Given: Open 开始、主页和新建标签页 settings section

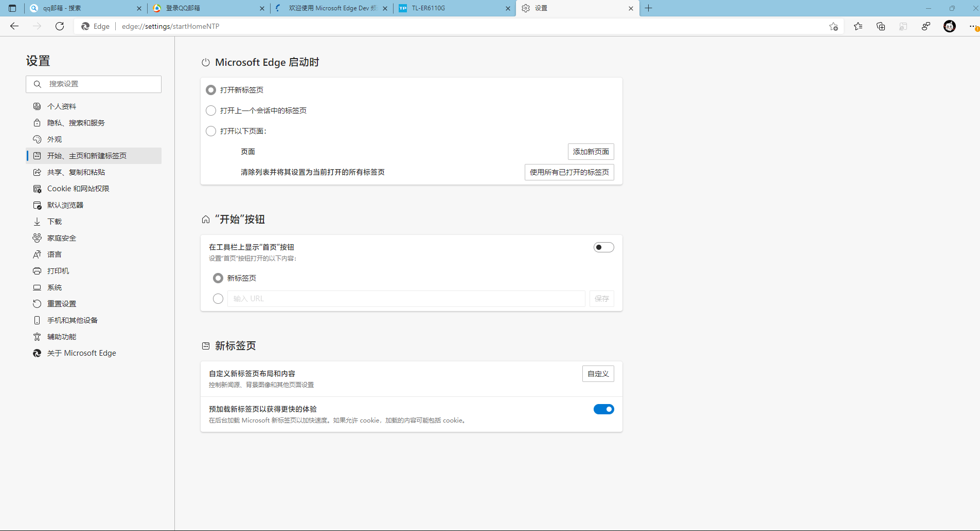Looking at the screenshot, I should [x=94, y=156].
